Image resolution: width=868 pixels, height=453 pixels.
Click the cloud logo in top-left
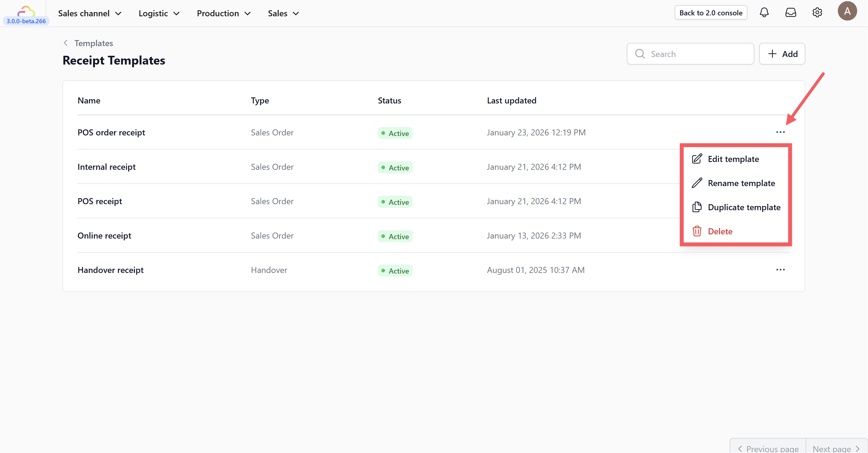click(x=26, y=11)
